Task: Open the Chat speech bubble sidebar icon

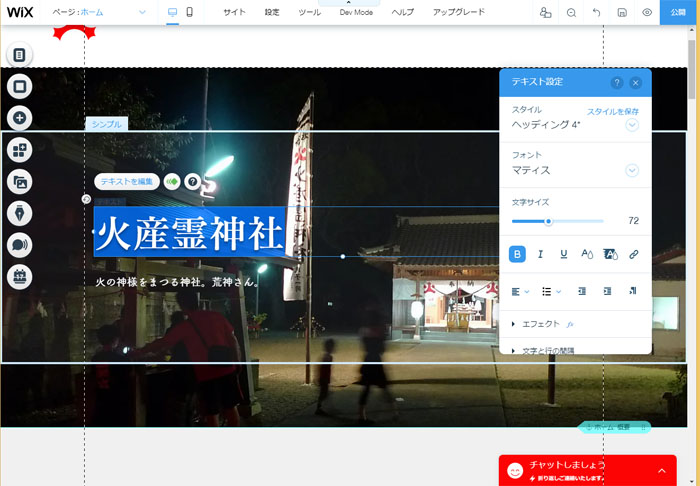Action: point(19,245)
